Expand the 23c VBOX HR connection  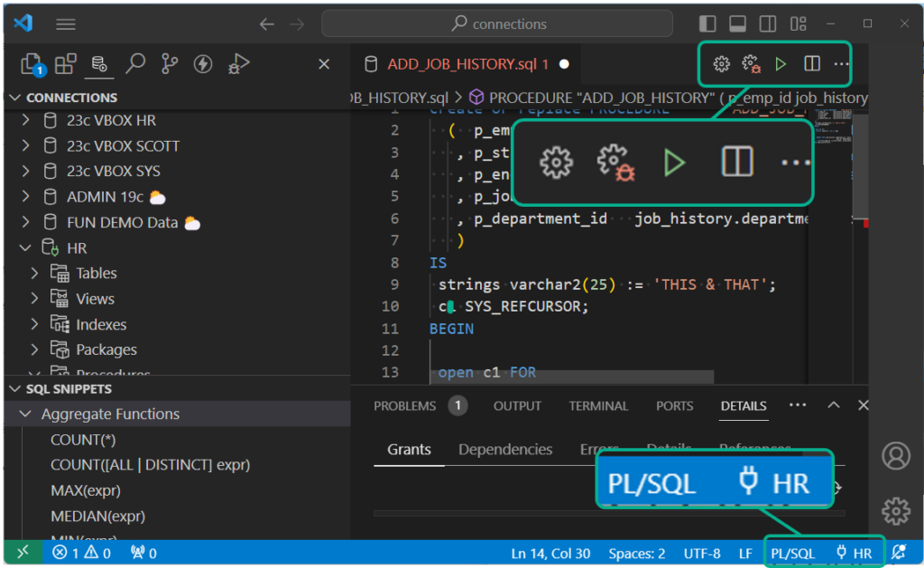(x=26, y=120)
